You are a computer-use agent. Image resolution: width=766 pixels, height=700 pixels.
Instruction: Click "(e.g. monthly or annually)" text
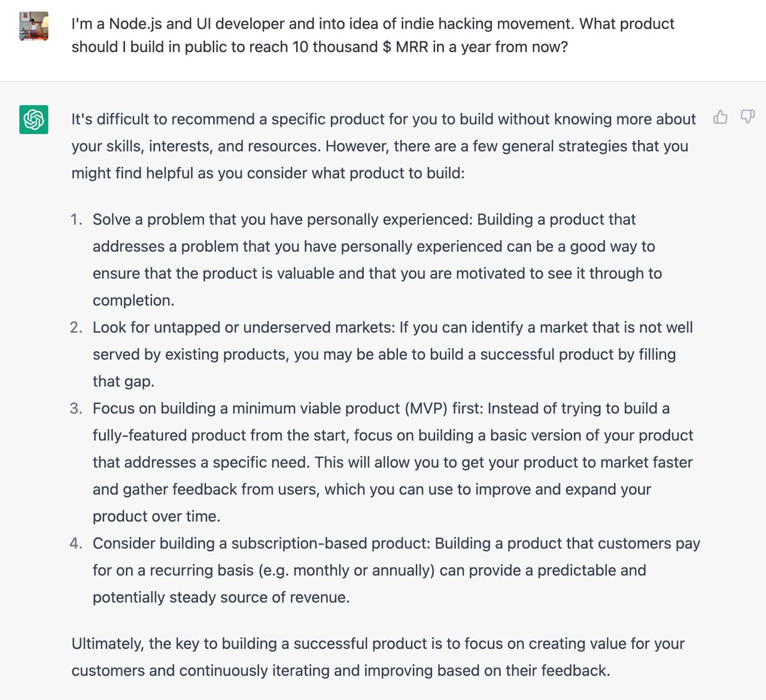(346, 571)
